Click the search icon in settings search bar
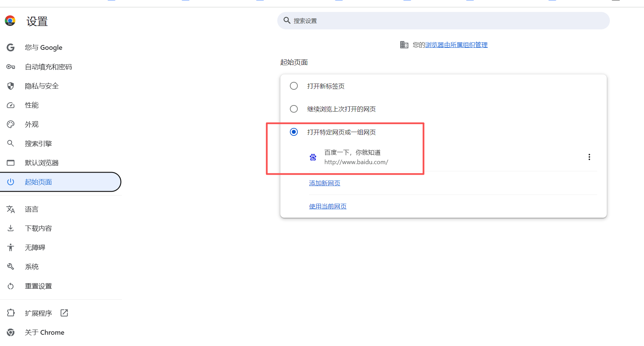Image resolution: width=644 pixels, height=346 pixels. (287, 20)
